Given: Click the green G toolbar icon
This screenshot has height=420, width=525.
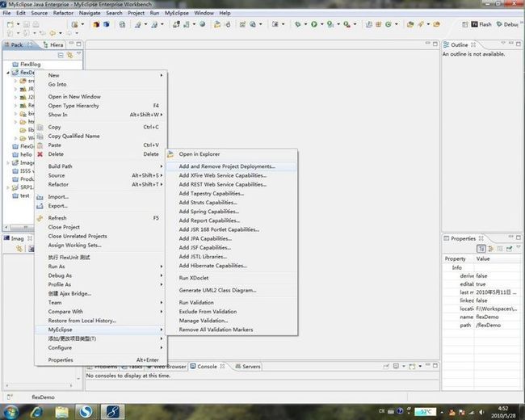Looking at the screenshot, I should pyautogui.click(x=388, y=24).
